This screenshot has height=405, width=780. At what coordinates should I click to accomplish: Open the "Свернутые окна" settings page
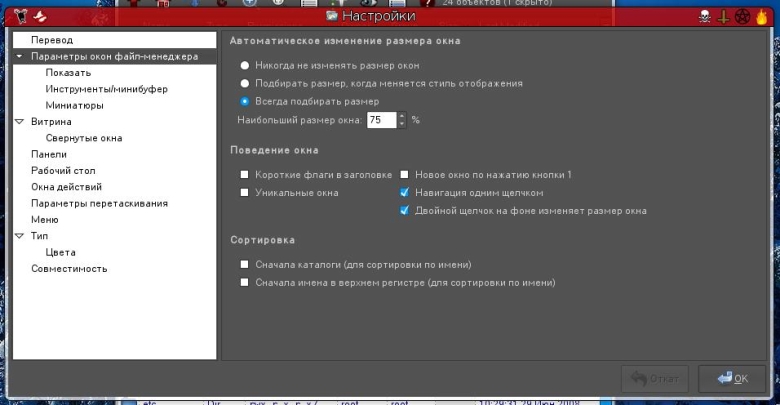pos(84,138)
